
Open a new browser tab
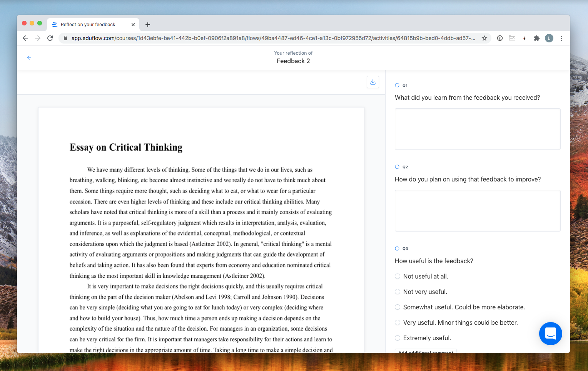pos(147,25)
